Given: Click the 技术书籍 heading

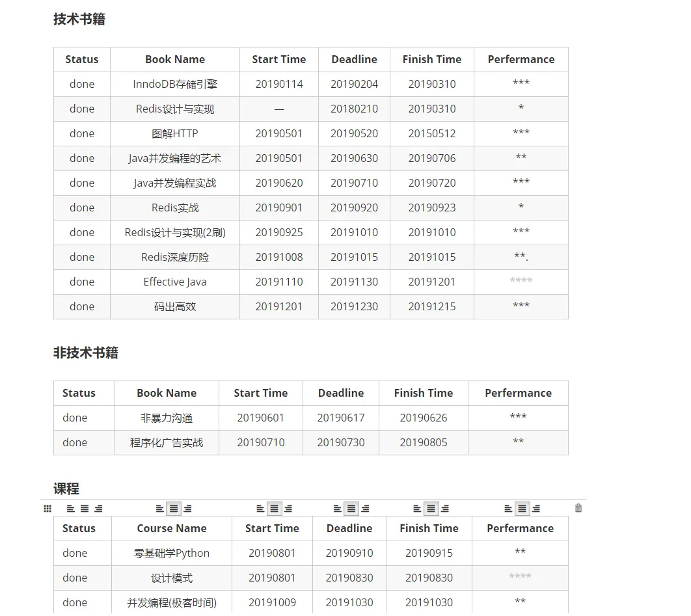Looking at the screenshot, I should 79,19.
